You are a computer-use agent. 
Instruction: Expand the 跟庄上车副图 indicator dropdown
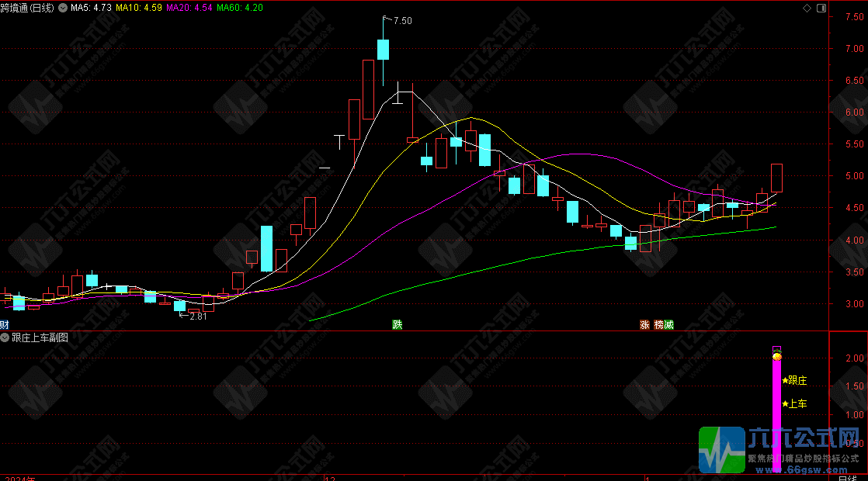tap(6, 337)
